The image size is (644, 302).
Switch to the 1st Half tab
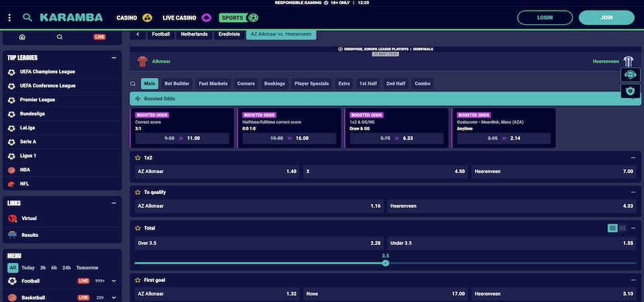pyautogui.click(x=368, y=84)
